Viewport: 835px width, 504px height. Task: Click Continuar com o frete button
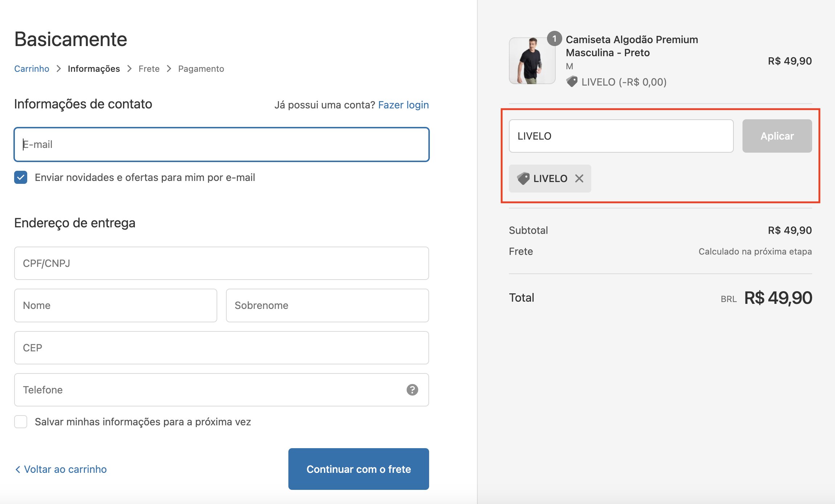click(x=358, y=469)
